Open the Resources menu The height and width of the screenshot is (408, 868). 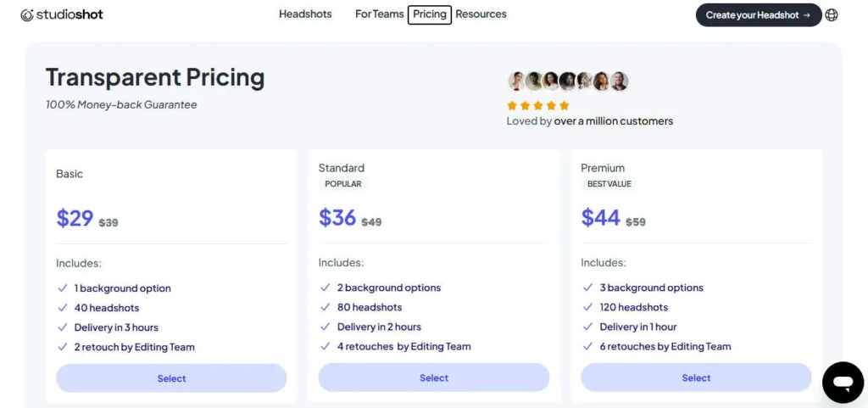tap(481, 14)
